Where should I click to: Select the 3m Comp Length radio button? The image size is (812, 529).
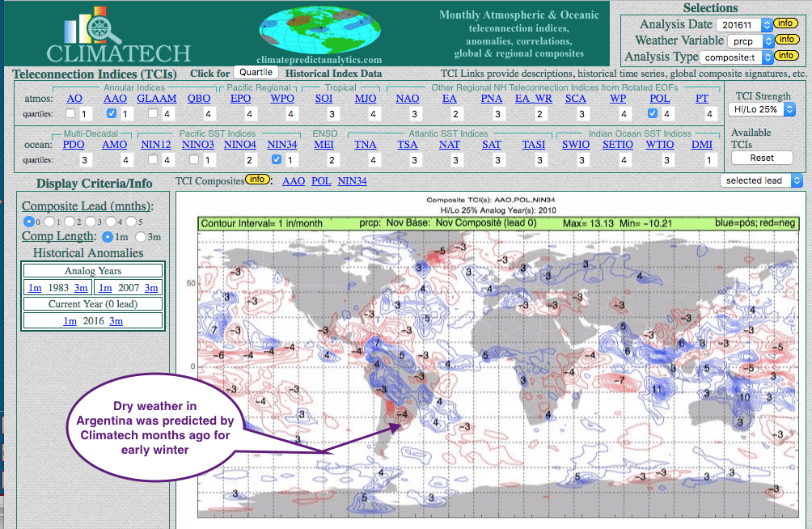tap(142, 237)
